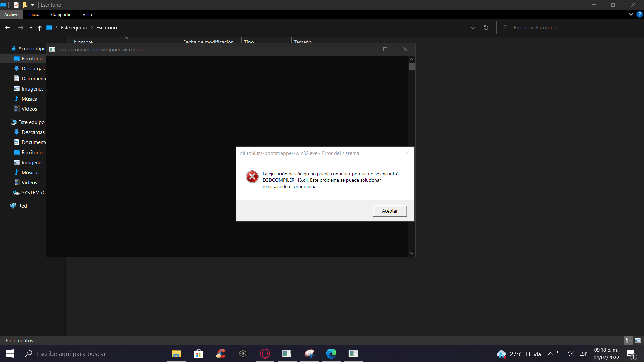Click the up-one-level arrow icon

pos(40,28)
